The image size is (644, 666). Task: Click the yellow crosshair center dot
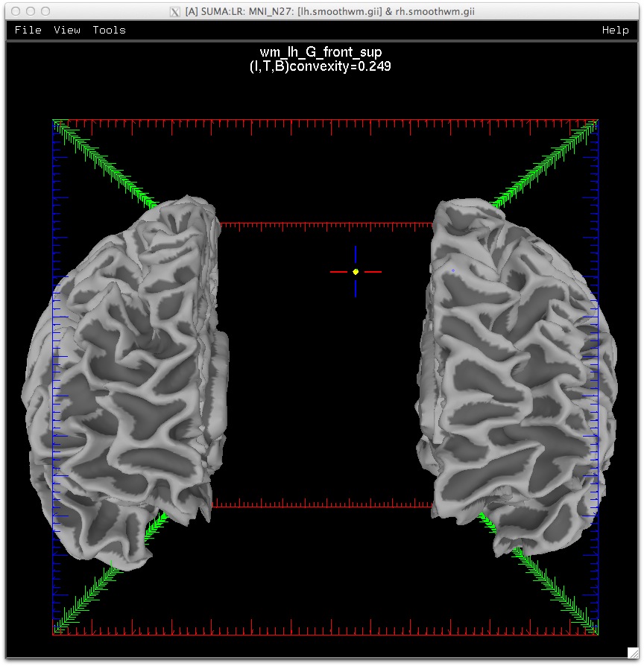356,272
